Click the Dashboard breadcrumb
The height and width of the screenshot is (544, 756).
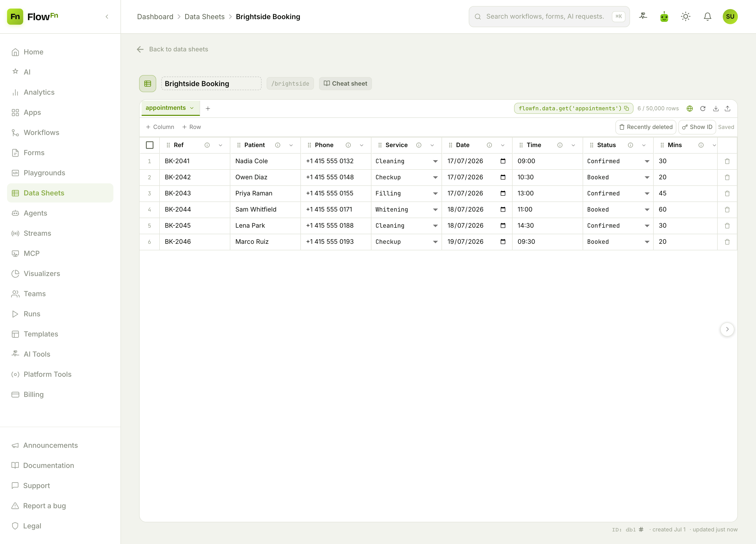click(155, 17)
